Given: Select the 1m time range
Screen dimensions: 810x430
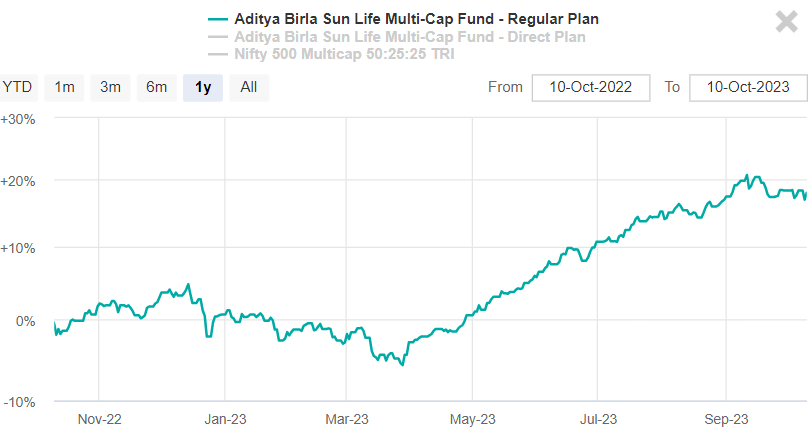Looking at the screenshot, I should [64, 87].
